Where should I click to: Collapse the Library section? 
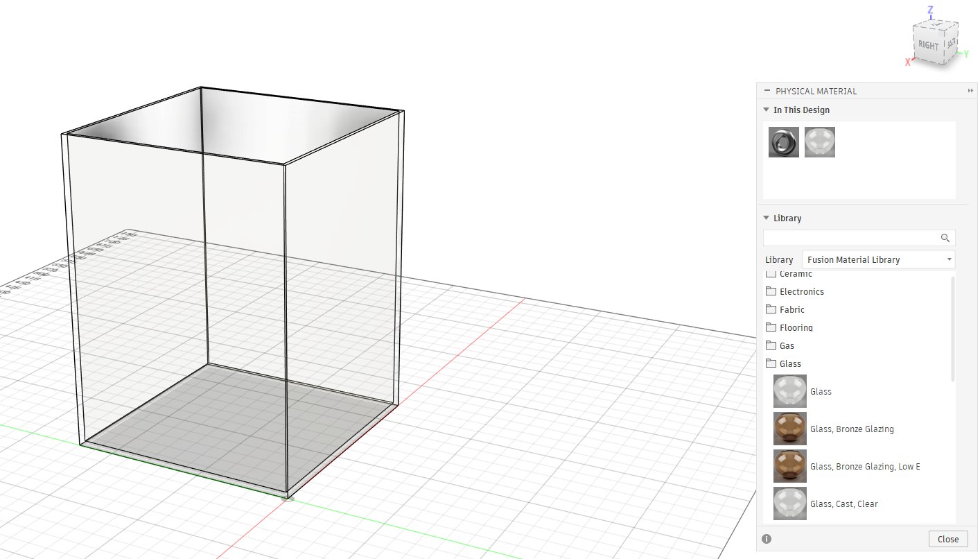766,218
